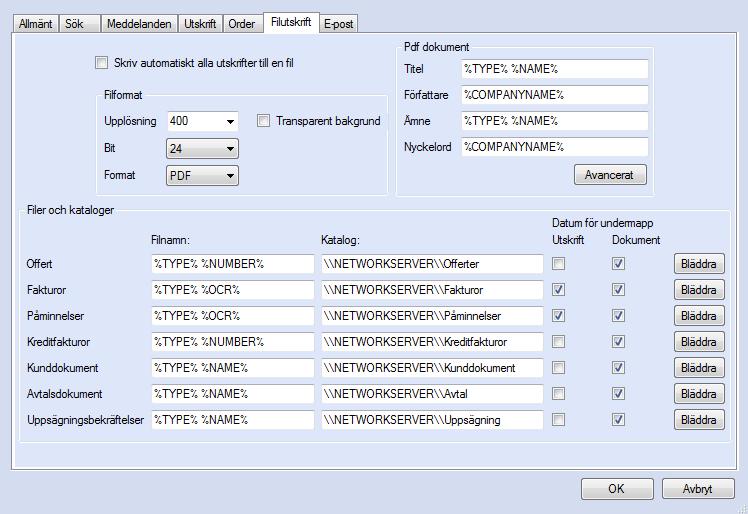
Task: Click the Titel input field
Action: click(555, 69)
